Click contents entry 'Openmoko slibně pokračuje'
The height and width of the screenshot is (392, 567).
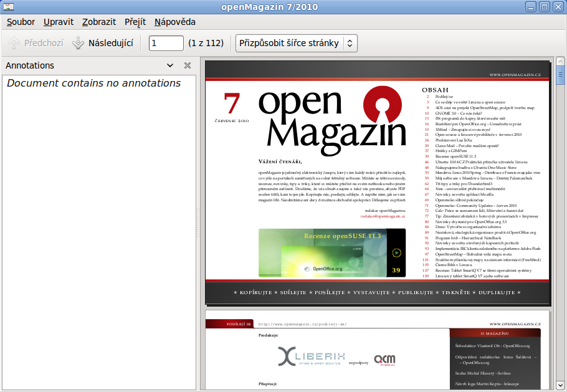tap(459, 200)
